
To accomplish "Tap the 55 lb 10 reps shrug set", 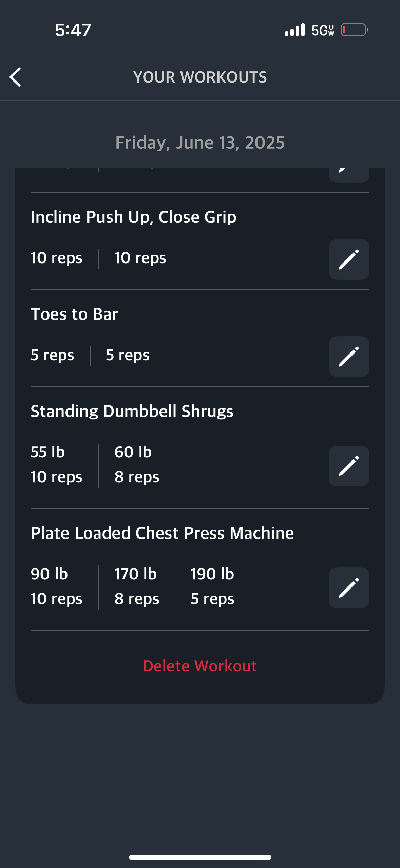I will pos(56,464).
